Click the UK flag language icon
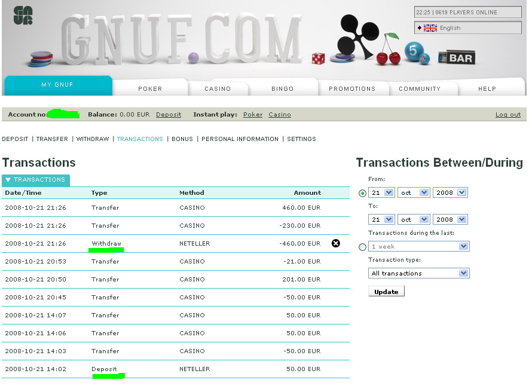The height and width of the screenshot is (392, 532). pyautogui.click(x=430, y=28)
